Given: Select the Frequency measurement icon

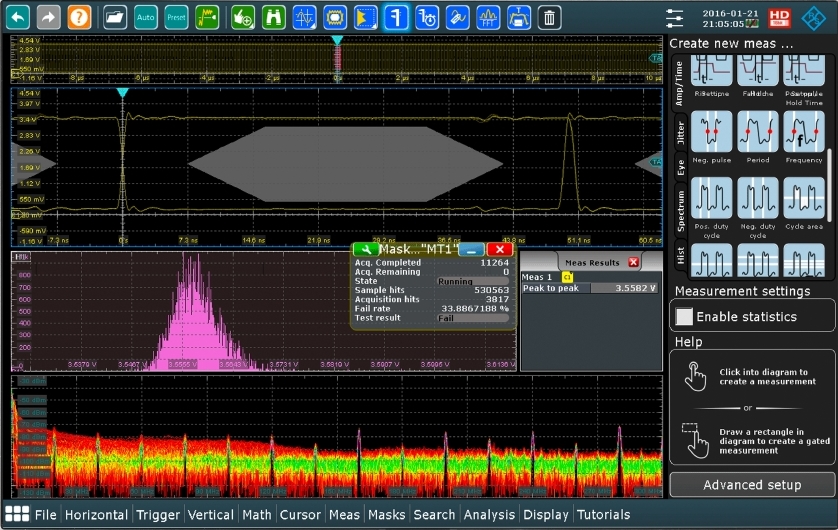Looking at the screenshot, I should coord(803,131).
